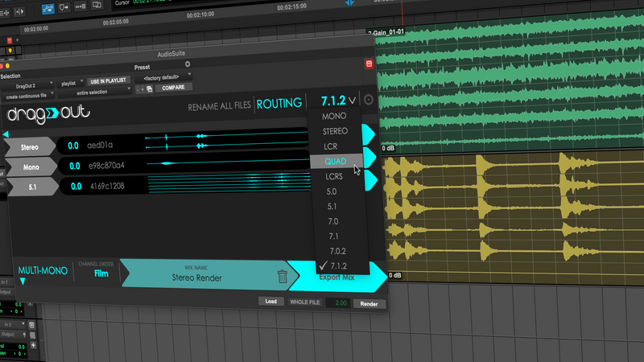This screenshot has height=362, width=644.
Task: Open the playlist dropdown
Action: (72, 84)
